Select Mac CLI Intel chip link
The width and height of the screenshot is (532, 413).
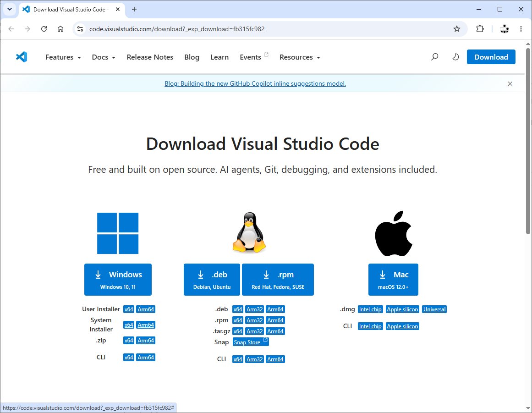click(x=370, y=326)
